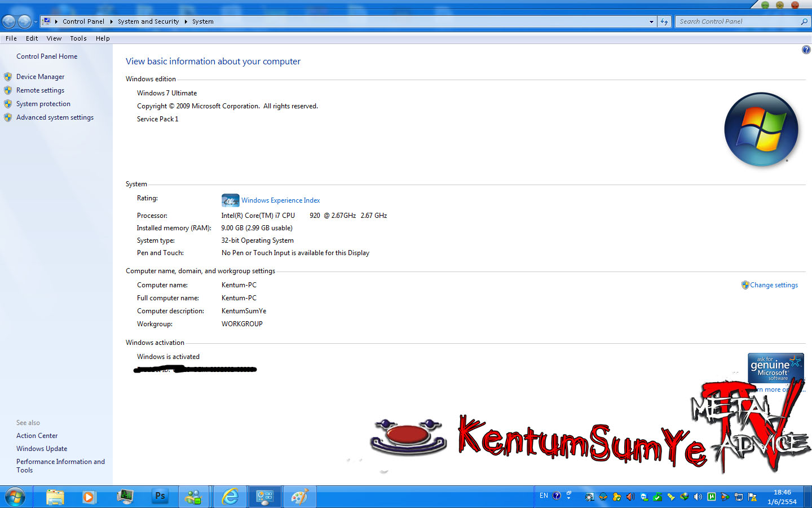Open Internet Explorer from the taskbar
This screenshot has width=812, height=508.
pos(230,497)
